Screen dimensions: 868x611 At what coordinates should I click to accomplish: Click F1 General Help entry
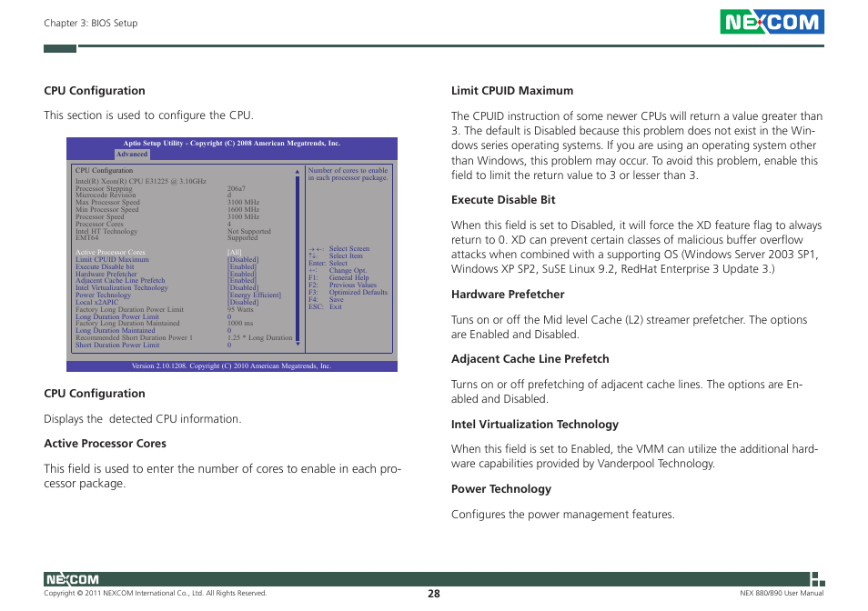tap(338, 277)
